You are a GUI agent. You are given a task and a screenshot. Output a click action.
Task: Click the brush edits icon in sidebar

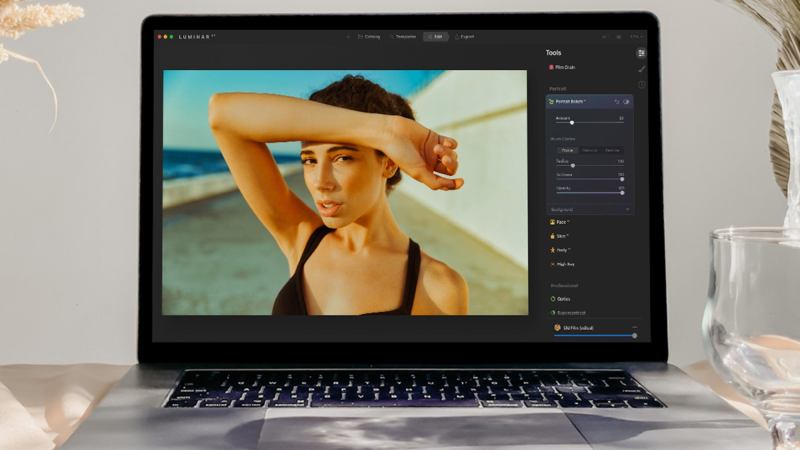click(641, 69)
